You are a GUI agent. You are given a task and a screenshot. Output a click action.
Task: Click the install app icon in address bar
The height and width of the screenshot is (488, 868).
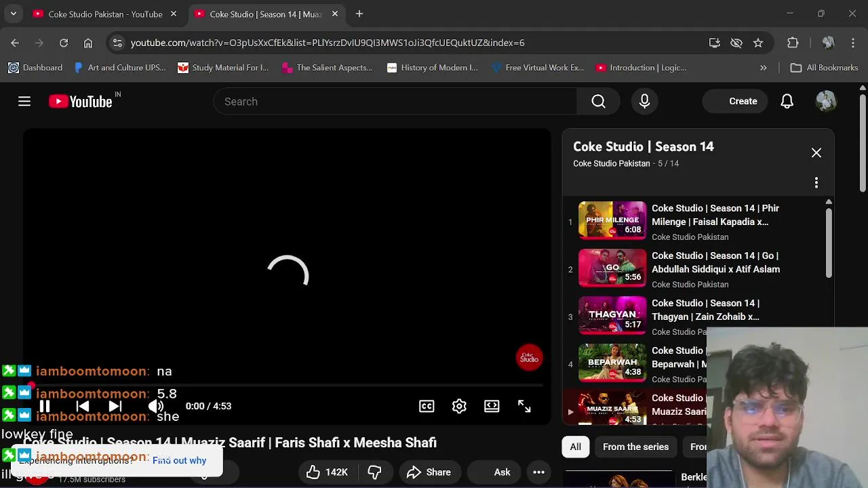coord(715,43)
